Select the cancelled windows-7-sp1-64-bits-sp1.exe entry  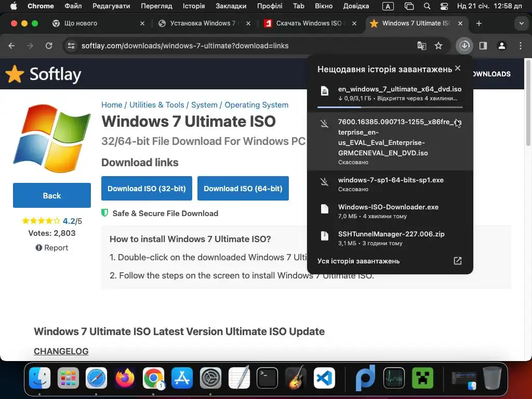390,184
